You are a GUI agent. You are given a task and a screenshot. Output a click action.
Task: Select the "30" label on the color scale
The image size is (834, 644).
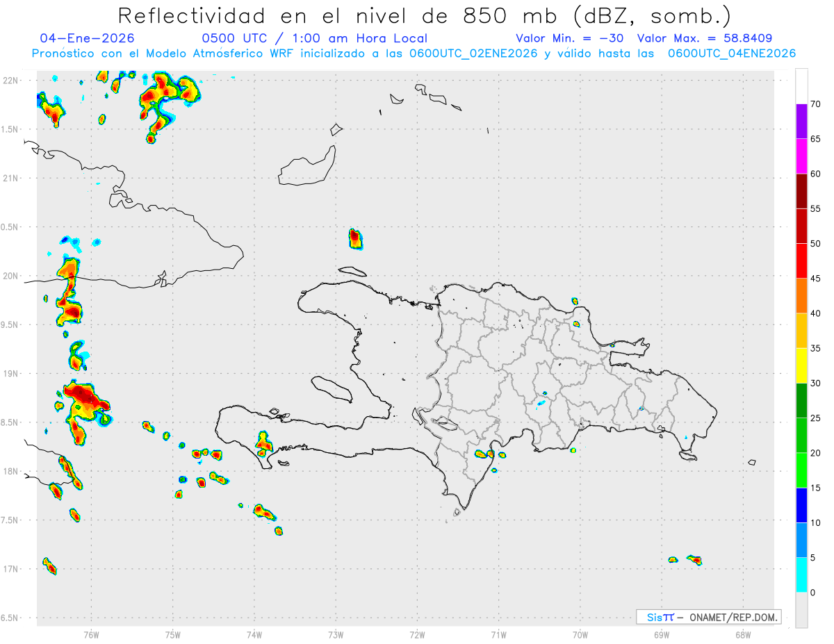pos(815,383)
